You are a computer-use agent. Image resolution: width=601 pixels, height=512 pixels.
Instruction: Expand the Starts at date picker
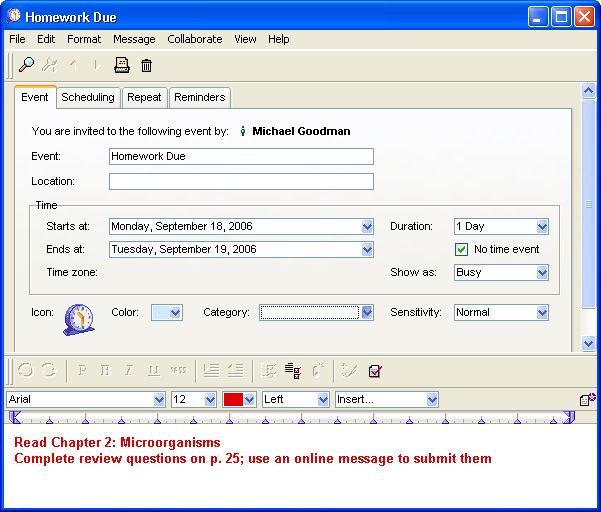point(367,227)
